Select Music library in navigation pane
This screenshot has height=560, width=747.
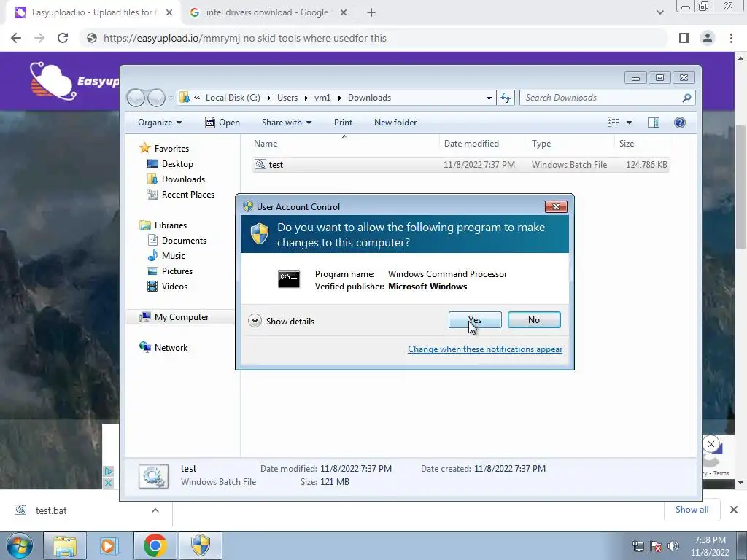pos(166,256)
